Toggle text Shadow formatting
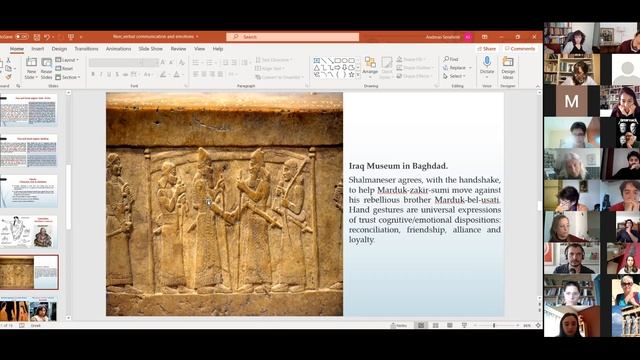The image size is (640, 360). click(x=117, y=74)
